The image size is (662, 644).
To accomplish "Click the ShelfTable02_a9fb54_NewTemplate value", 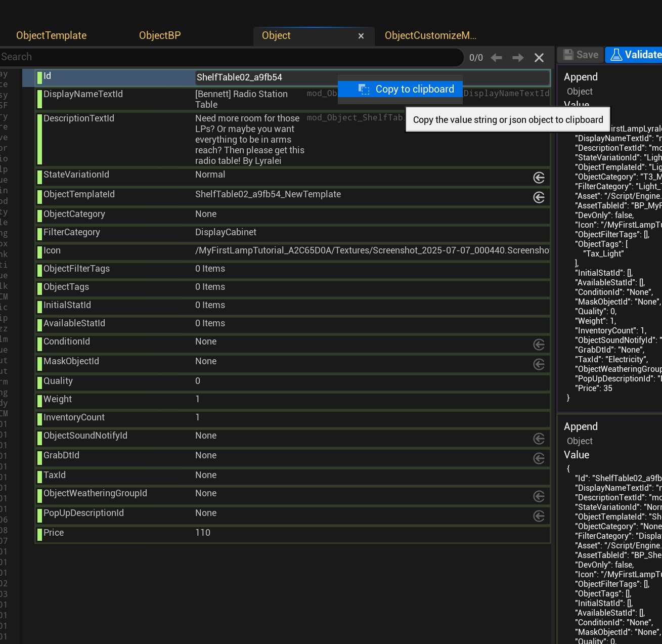I will click(268, 194).
